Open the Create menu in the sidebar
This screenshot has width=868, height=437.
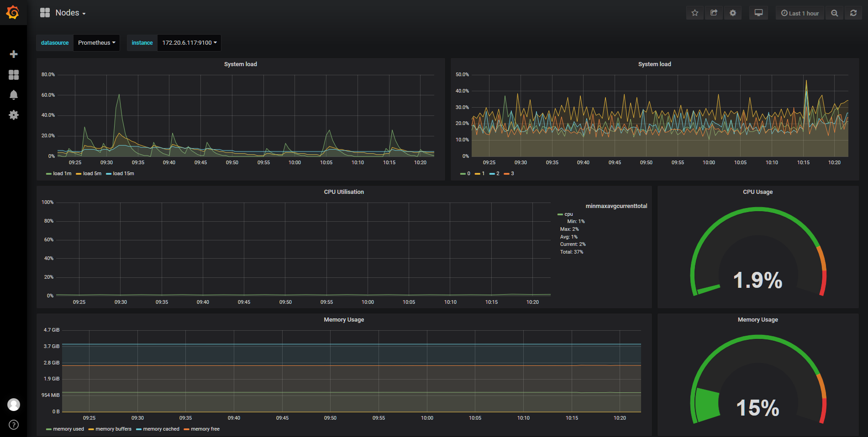point(14,54)
